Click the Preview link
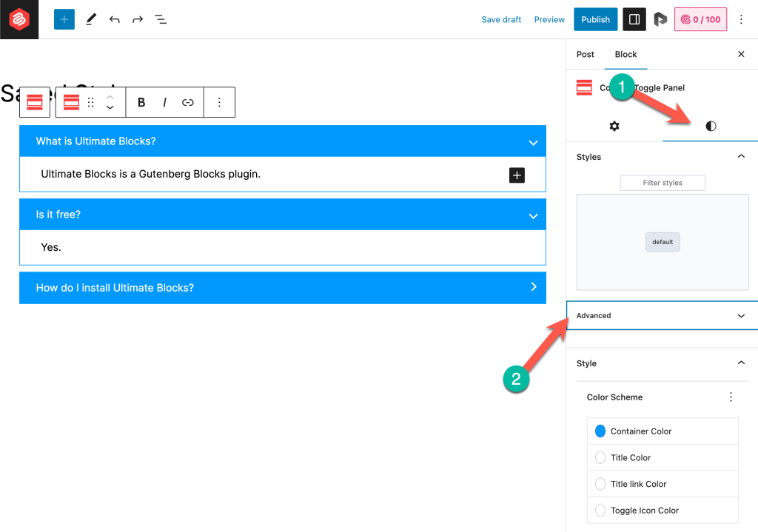Screen dimensions: 758x532 (x=549, y=19)
